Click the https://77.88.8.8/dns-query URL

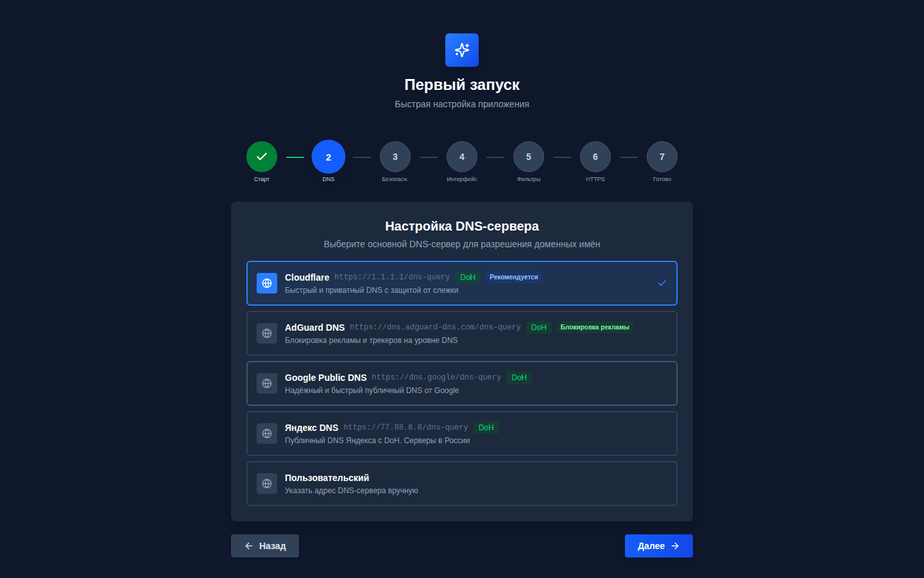(406, 428)
